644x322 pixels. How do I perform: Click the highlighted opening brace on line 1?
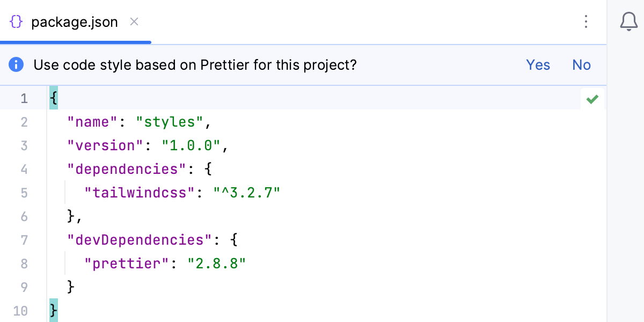[x=53, y=98]
